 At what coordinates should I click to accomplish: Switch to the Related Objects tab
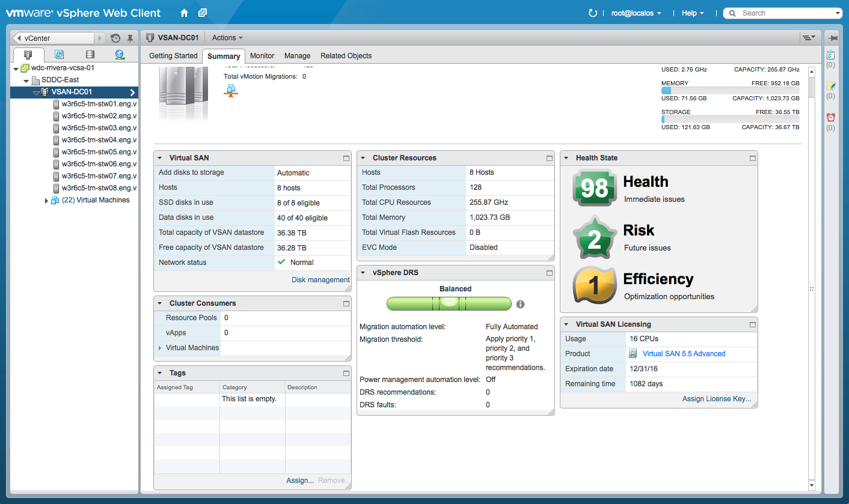coord(346,56)
